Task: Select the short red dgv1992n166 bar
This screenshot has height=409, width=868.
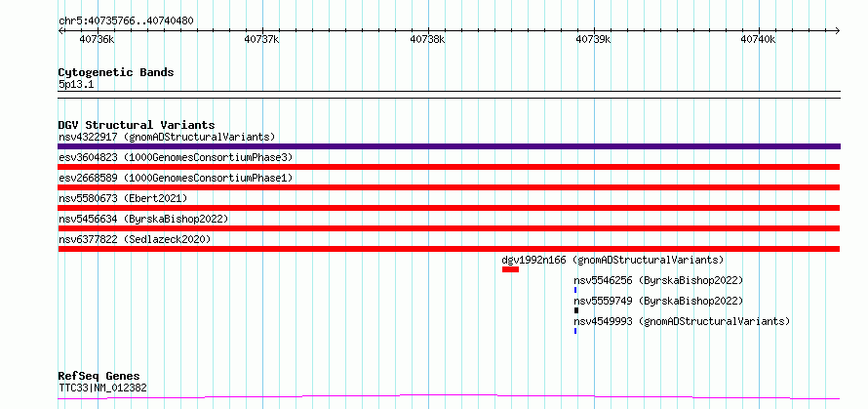Action: [x=510, y=269]
